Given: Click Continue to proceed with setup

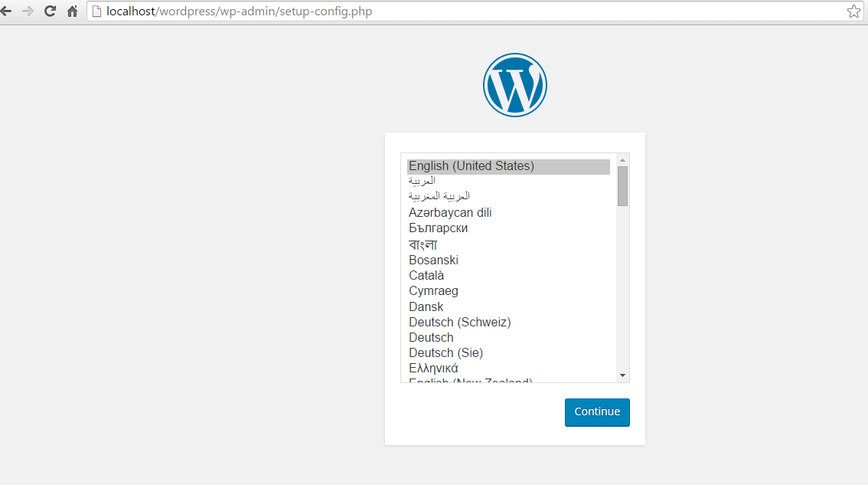Looking at the screenshot, I should [x=597, y=412].
